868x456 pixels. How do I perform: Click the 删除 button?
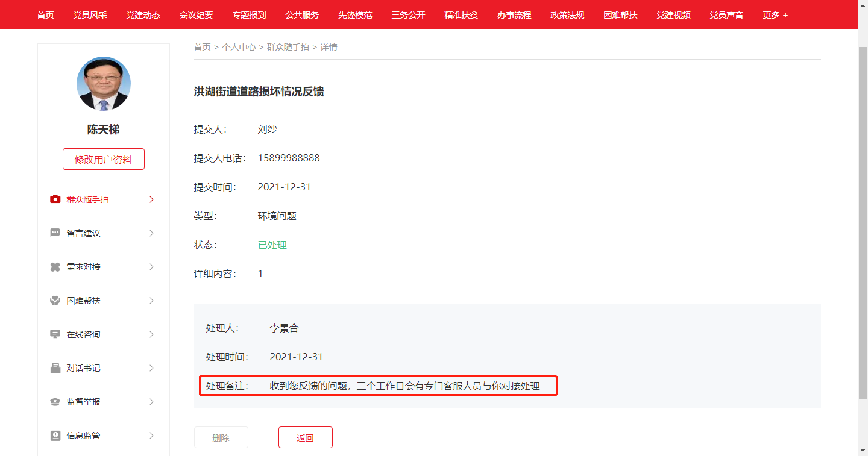click(x=221, y=438)
